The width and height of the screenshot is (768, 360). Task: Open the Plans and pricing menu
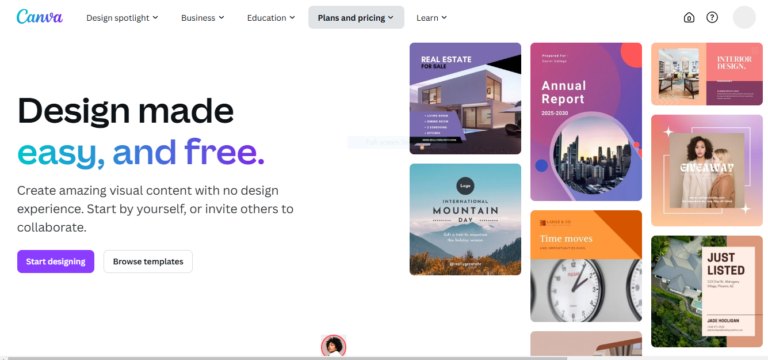click(x=356, y=18)
